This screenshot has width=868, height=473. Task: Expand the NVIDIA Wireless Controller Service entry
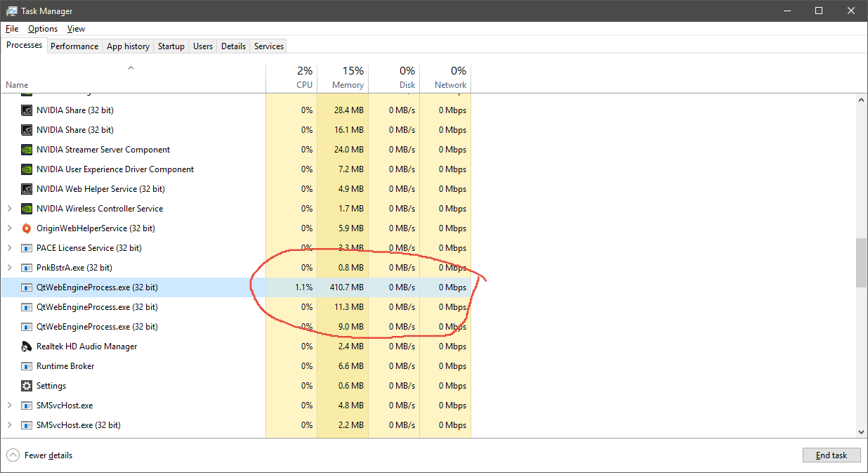[9, 208]
